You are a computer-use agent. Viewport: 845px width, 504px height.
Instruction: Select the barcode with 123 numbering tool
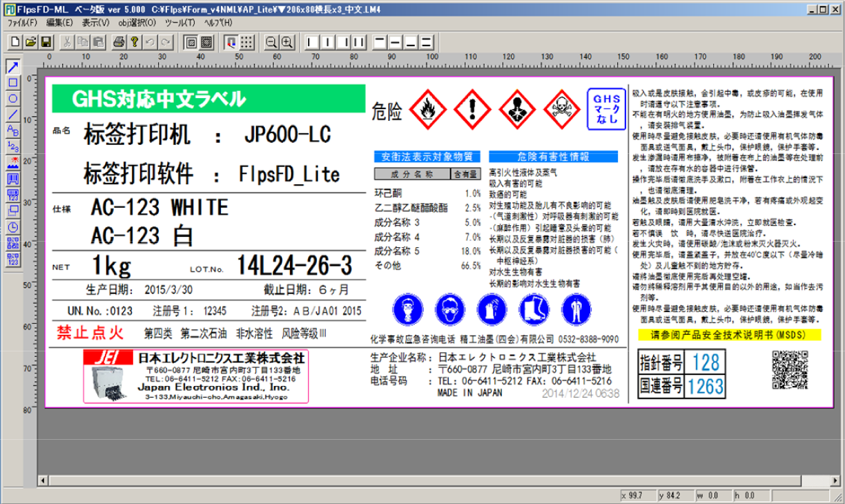pyautogui.click(x=12, y=194)
